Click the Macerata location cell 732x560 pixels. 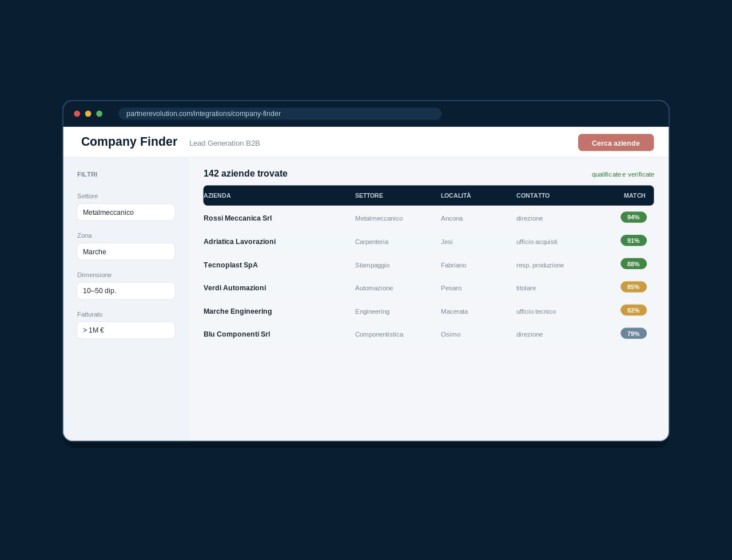[455, 311]
